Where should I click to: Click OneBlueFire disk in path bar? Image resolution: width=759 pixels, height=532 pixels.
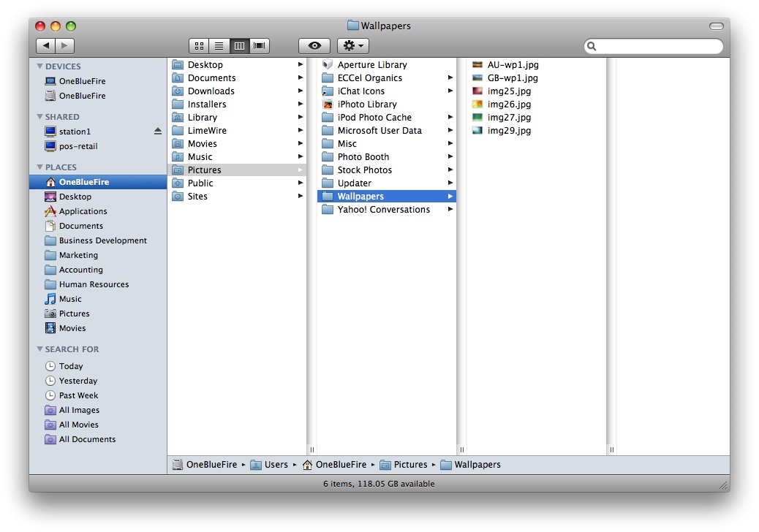(x=205, y=465)
